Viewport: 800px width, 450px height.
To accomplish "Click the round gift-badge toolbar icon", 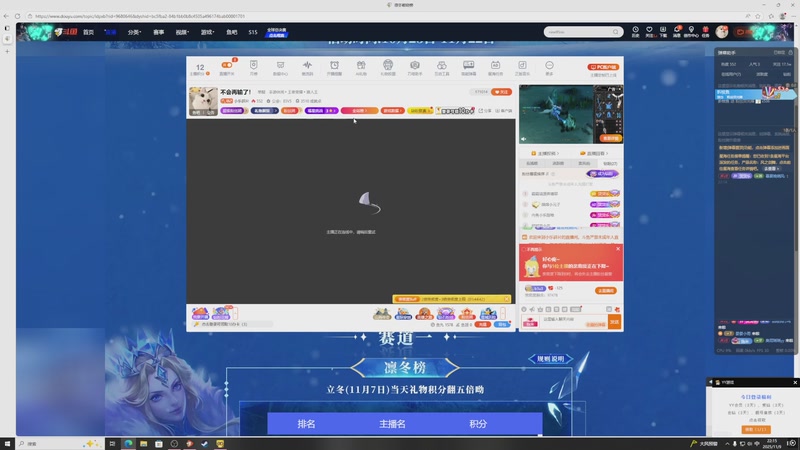I will (388, 65).
